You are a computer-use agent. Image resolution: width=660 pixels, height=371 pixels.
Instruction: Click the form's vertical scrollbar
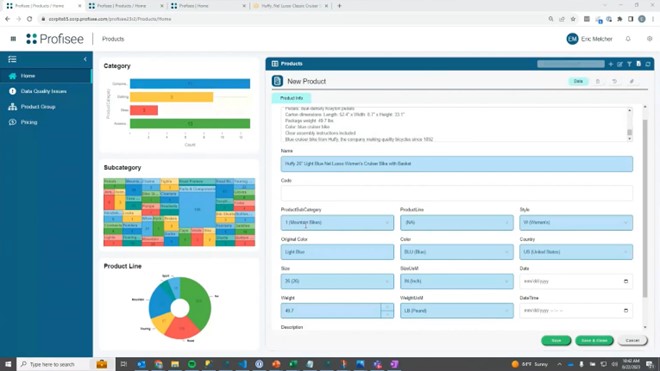[x=645, y=208]
